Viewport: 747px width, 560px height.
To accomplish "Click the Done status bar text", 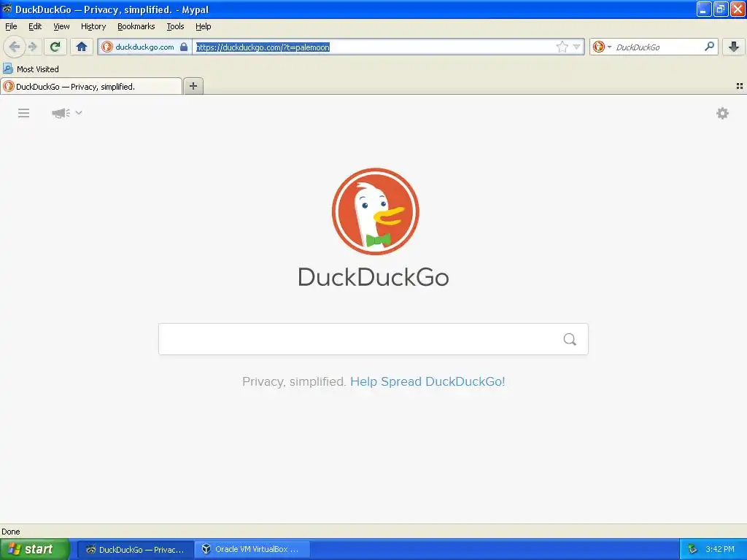I will pyautogui.click(x=11, y=532).
